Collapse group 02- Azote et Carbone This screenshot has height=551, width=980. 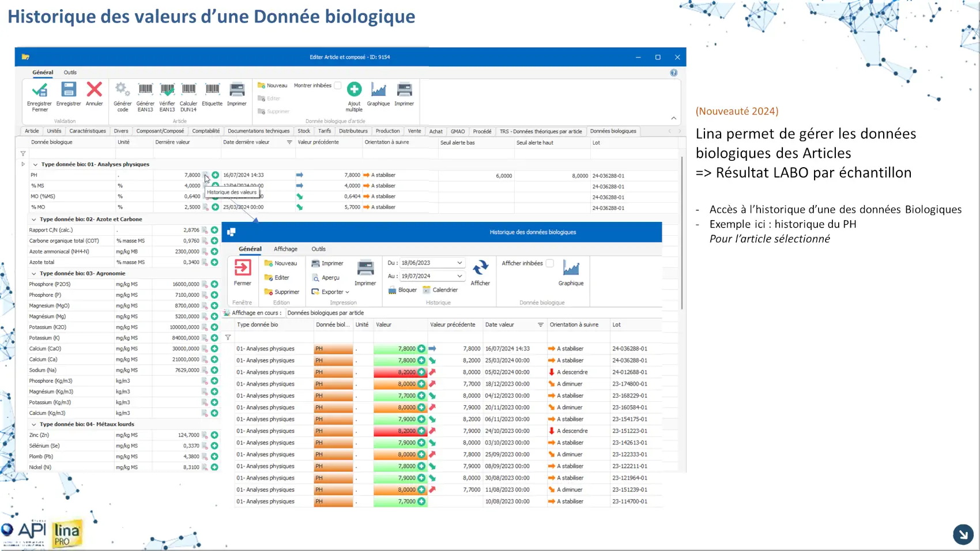click(x=33, y=220)
